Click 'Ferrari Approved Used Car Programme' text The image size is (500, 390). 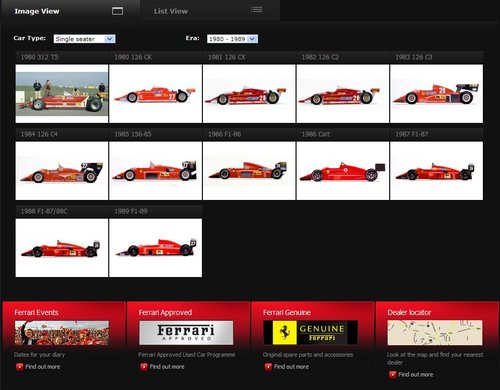point(187,355)
